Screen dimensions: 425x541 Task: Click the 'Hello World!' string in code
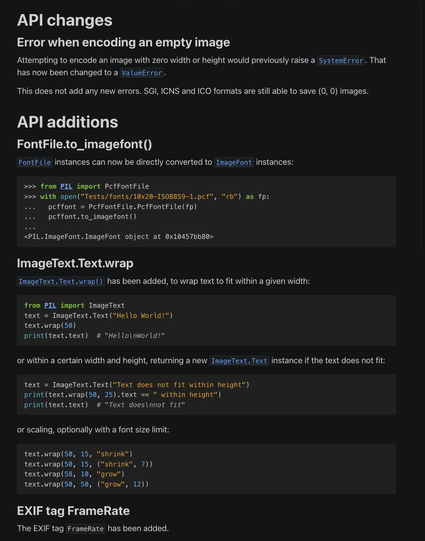tap(141, 315)
